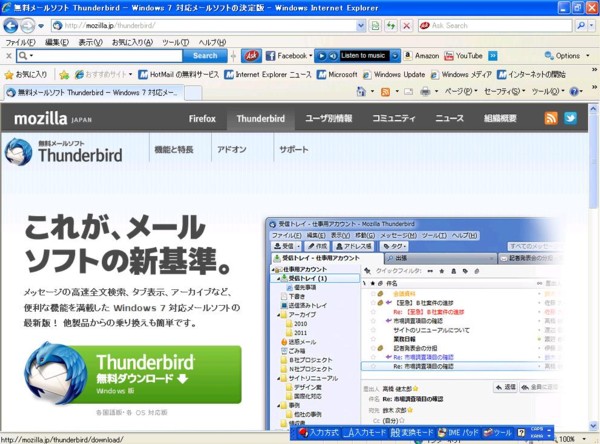Screen dimensions: 600x444
Task: Click the add to favorites bar star icon
Action: (64, 75)
